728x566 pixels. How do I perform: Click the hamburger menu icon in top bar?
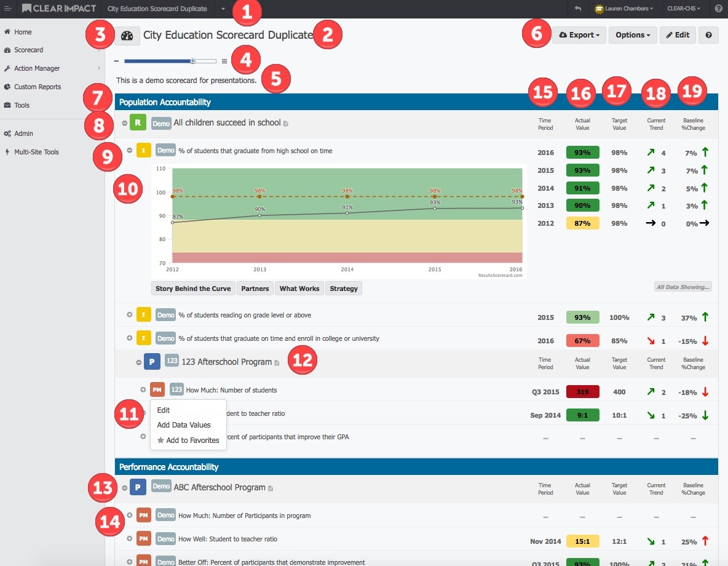click(x=8, y=9)
